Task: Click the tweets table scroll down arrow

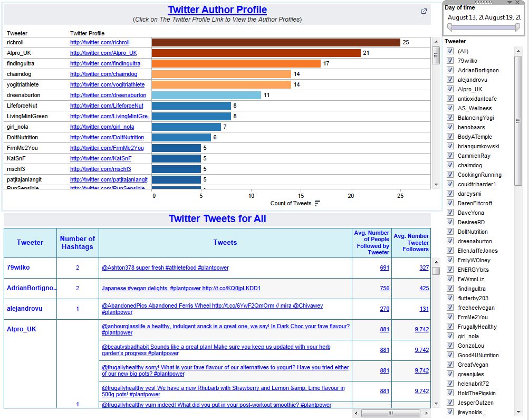Action: pos(436,404)
